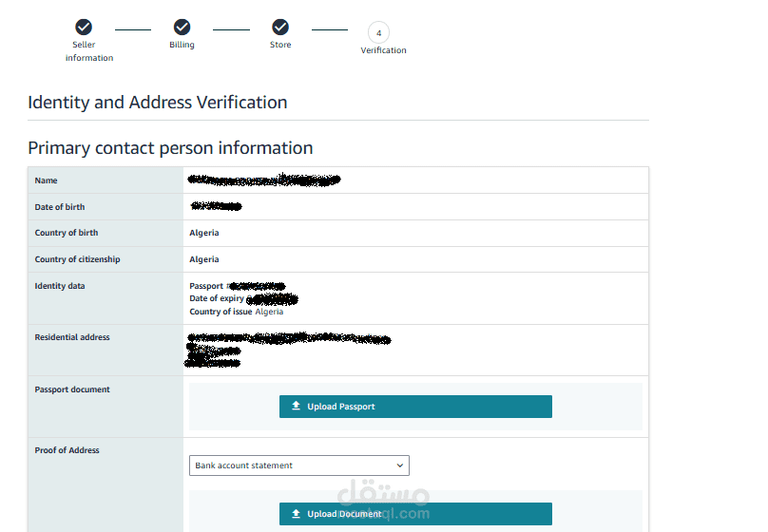Select the Store step label

[x=280, y=45]
